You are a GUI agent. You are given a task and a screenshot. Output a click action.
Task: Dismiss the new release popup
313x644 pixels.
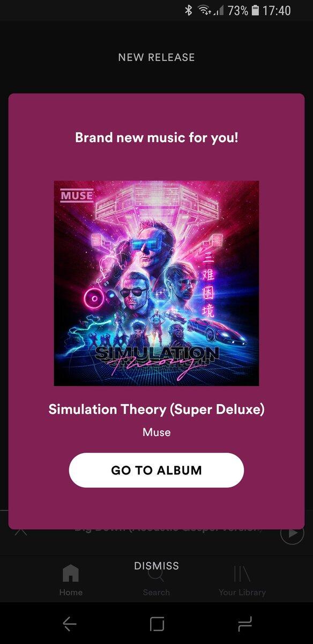[156, 566]
